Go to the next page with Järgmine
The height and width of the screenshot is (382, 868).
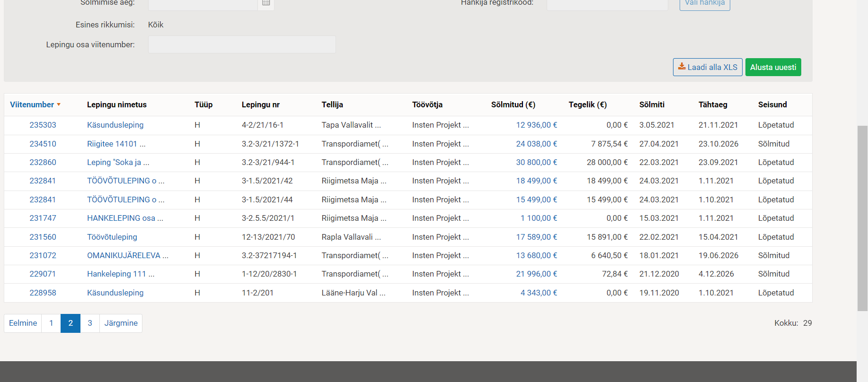click(x=121, y=323)
